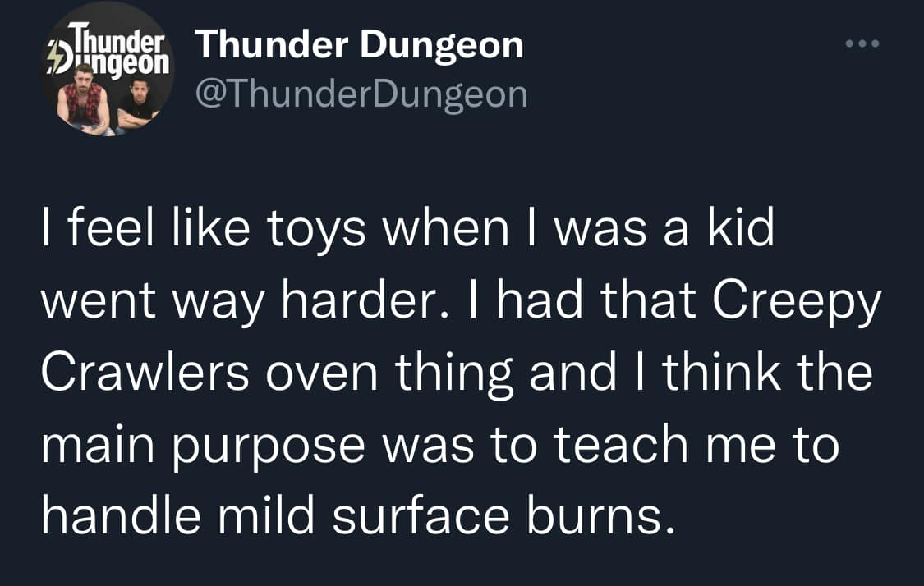Click the Thunder Dungeon display name
Screen dimensions: 924x586
359,44
